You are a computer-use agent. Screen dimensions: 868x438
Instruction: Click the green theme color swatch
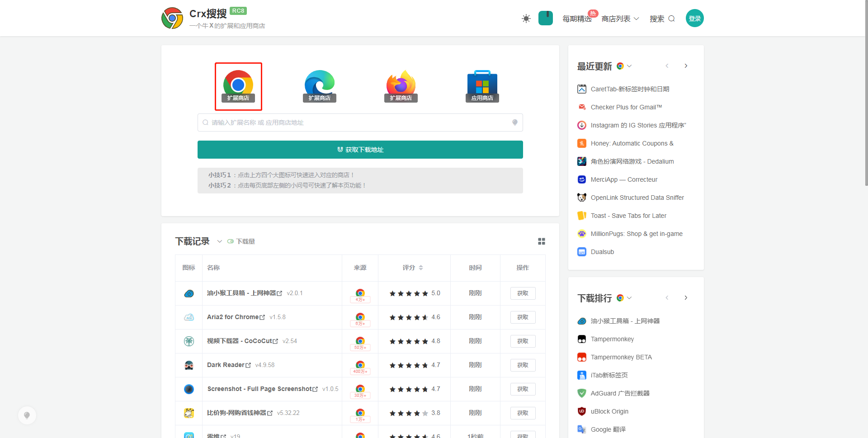click(546, 18)
